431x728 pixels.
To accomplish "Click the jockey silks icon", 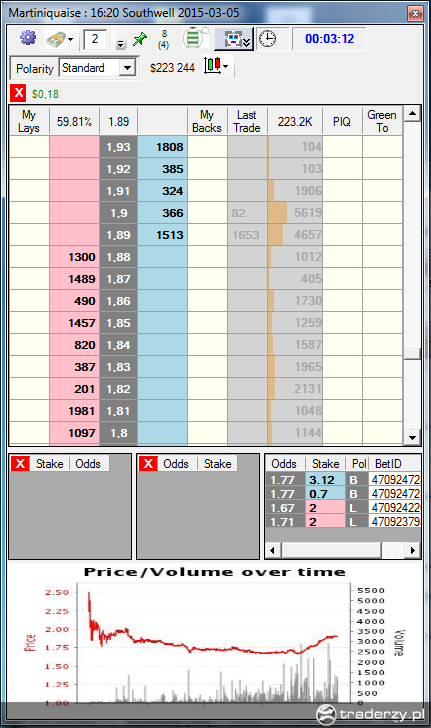I will (192, 38).
